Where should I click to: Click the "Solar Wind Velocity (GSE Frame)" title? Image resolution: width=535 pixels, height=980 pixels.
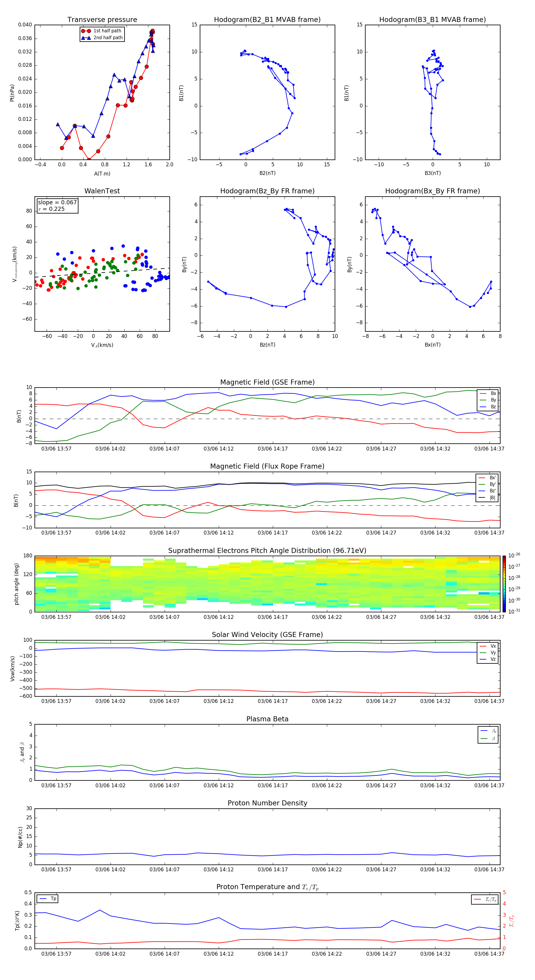[x=267, y=635]
